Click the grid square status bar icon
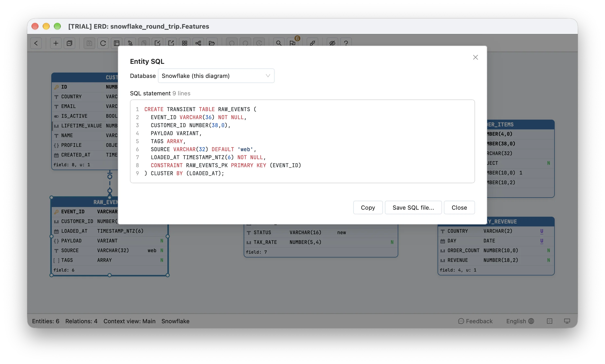Screen dimensions: 605x364 [550, 321]
